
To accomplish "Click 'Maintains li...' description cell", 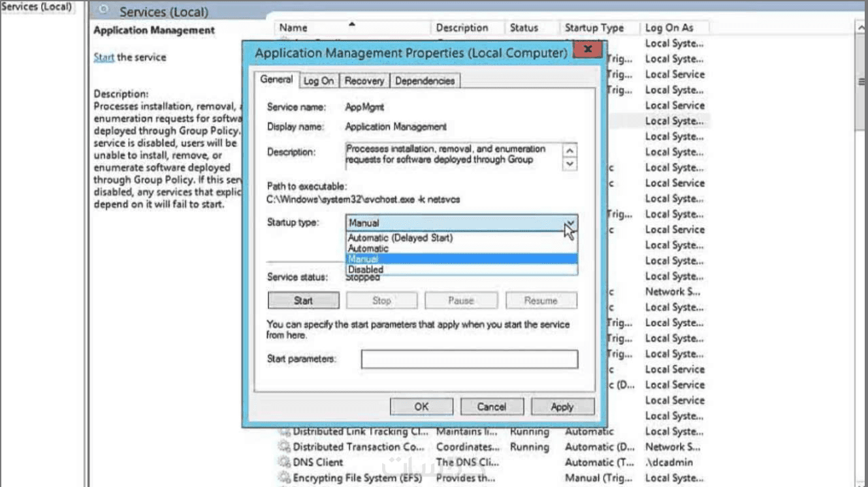I will point(467,432).
